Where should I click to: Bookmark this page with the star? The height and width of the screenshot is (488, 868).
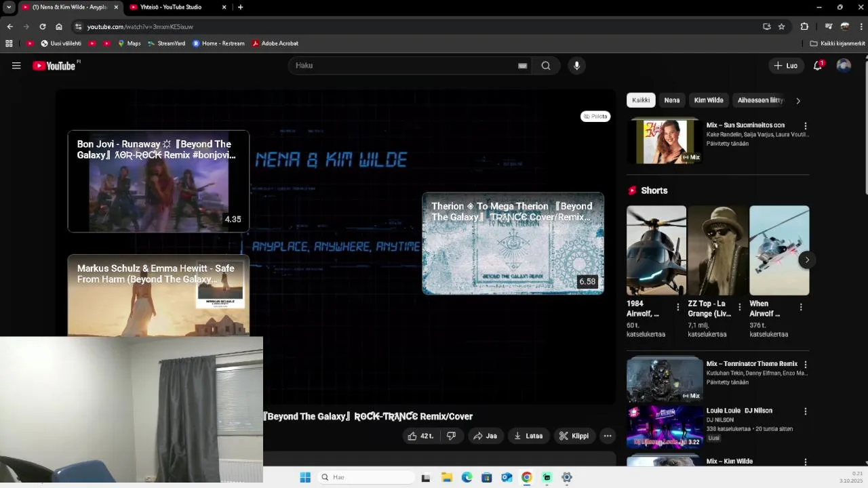pos(781,26)
